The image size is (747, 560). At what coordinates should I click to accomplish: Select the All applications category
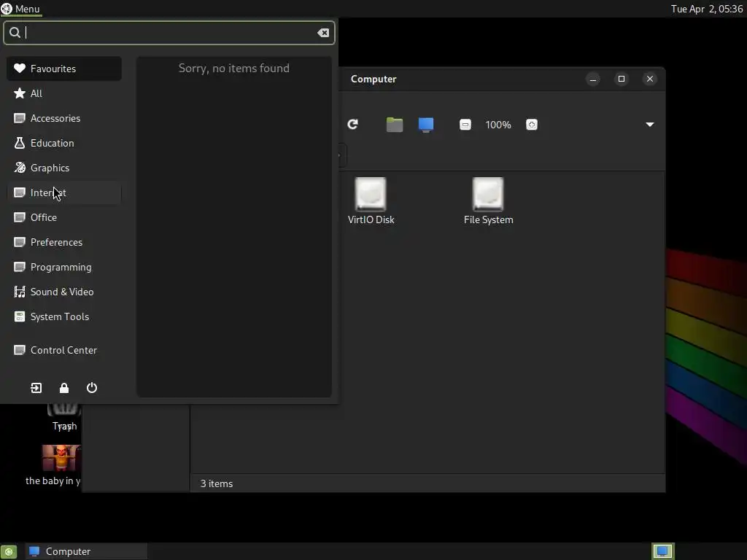tap(64, 93)
